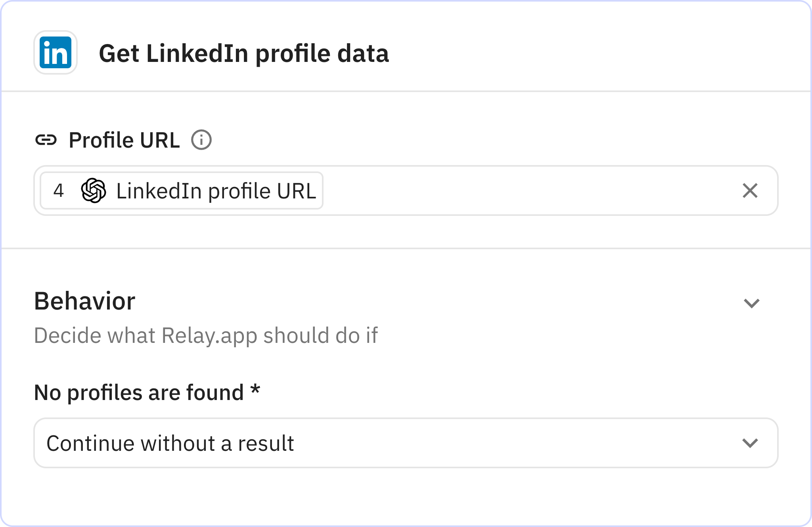
Task: Click the No profiles are found label
Action: [147, 392]
